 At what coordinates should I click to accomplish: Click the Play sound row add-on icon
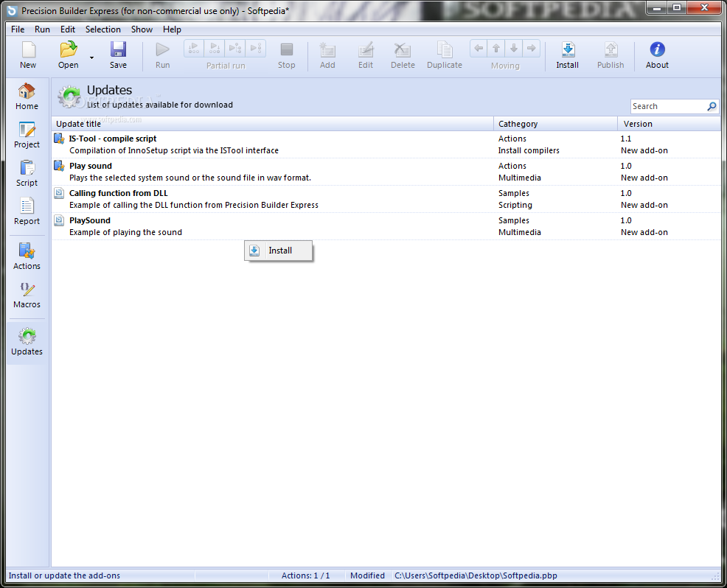59,166
